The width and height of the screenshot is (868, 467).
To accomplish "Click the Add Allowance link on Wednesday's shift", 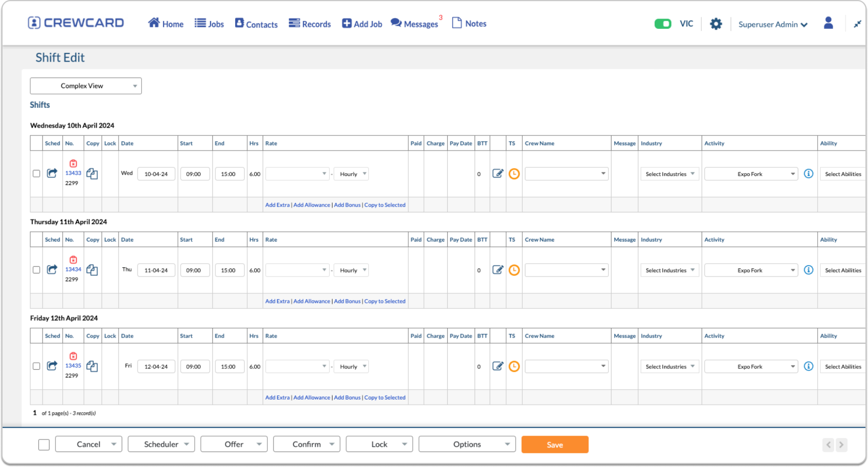I will (312, 204).
